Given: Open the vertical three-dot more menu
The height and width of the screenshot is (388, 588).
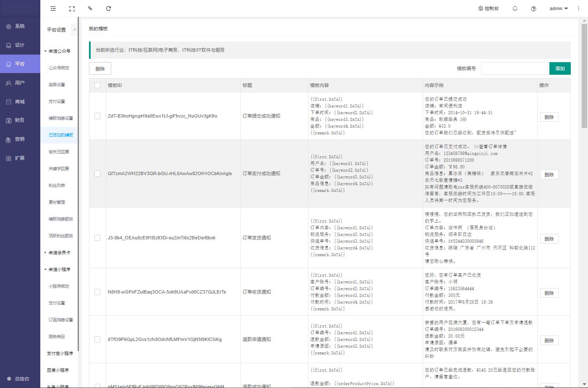Looking at the screenshot, I should click(578, 8).
